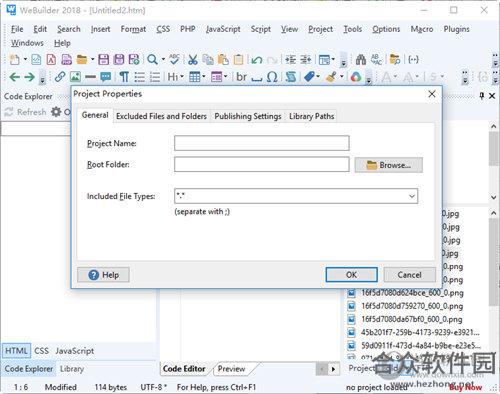The height and width of the screenshot is (394, 500).
Task: Insert a hyperlink with chain icon
Action: pyautogui.click(x=60, y=77)
